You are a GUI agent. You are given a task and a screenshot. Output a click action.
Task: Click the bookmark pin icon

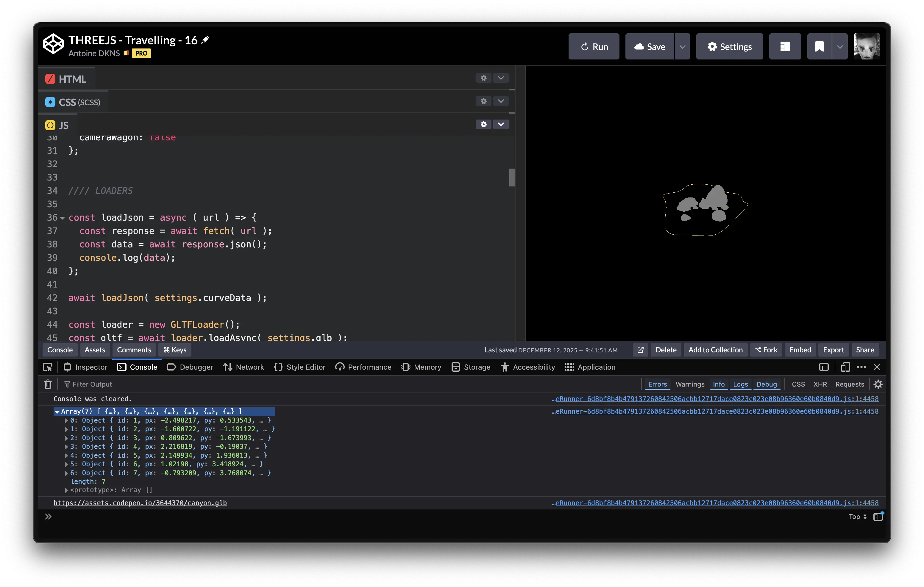819,47
